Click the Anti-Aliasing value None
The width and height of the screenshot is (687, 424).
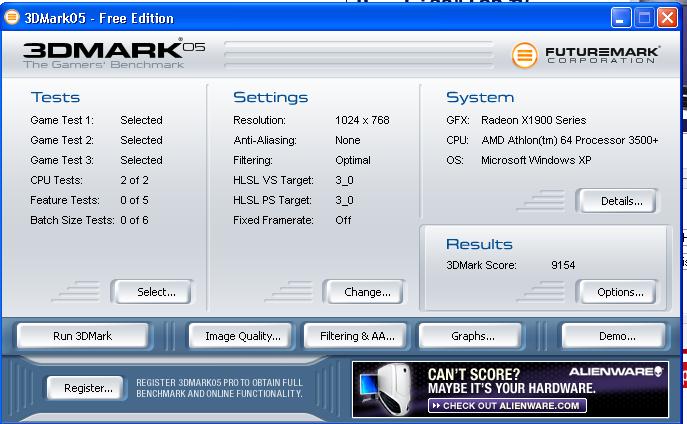click(x=348, y=140)
